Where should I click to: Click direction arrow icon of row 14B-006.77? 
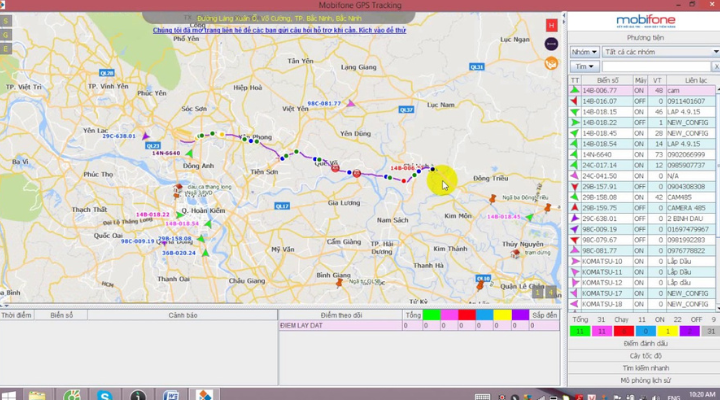[x=574, y=90]
